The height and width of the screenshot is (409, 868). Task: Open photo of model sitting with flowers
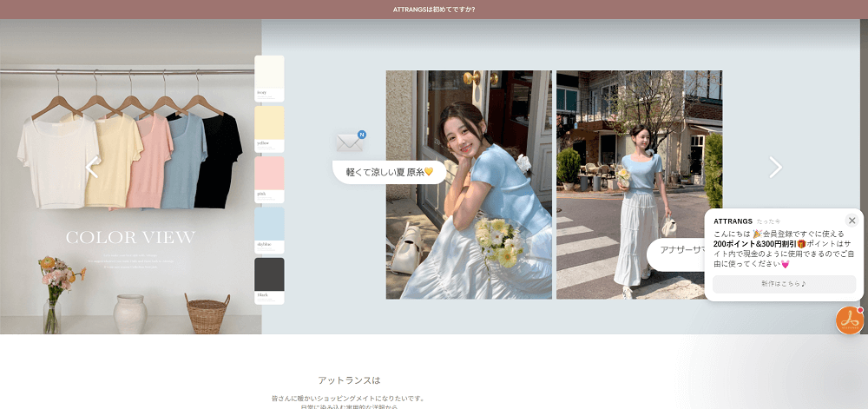pyautogui.click(x=469, y=185)
